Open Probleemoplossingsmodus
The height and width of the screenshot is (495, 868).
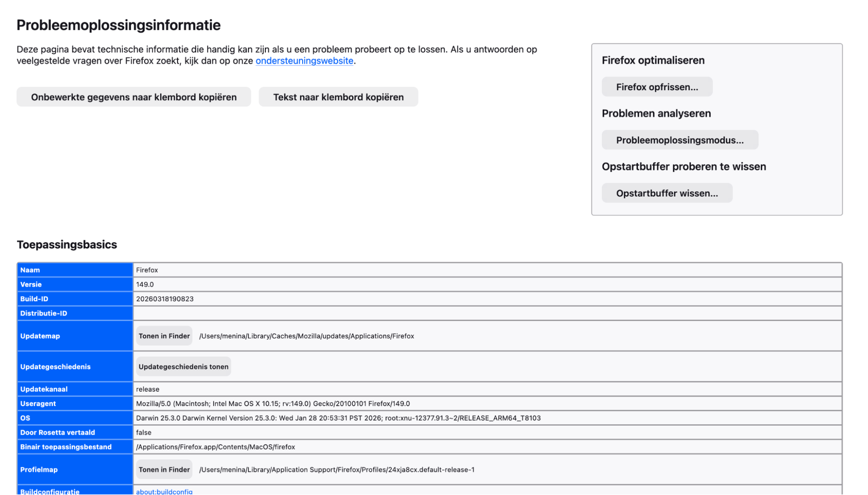(680, 140)
